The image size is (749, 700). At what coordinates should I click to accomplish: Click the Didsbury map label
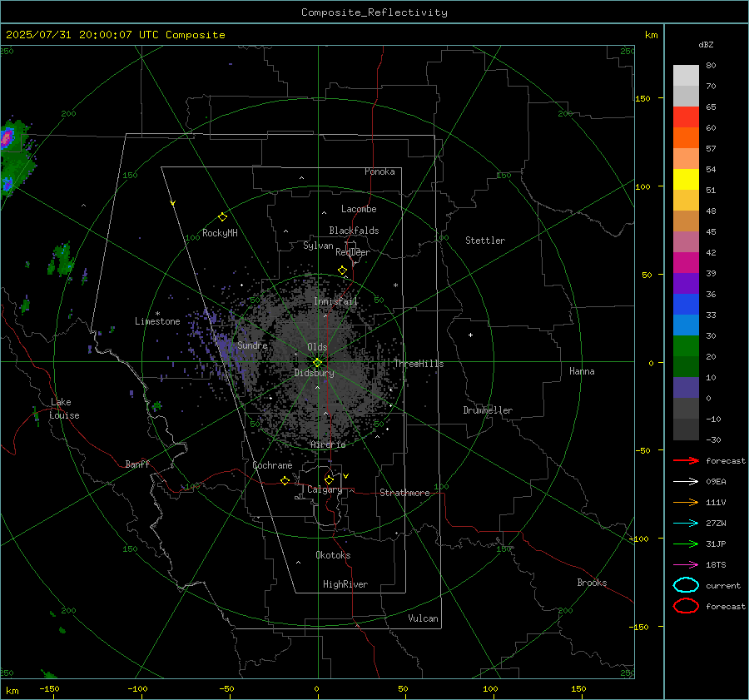point(314,373)
